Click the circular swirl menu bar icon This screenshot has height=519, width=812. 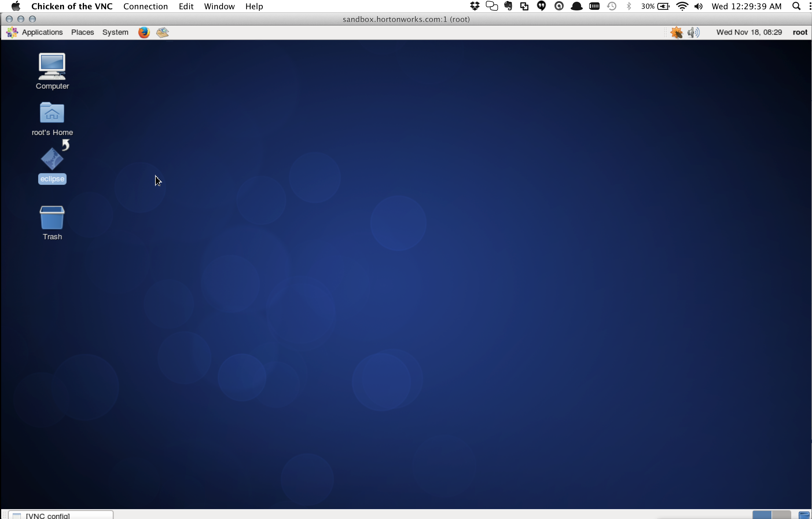559,6
